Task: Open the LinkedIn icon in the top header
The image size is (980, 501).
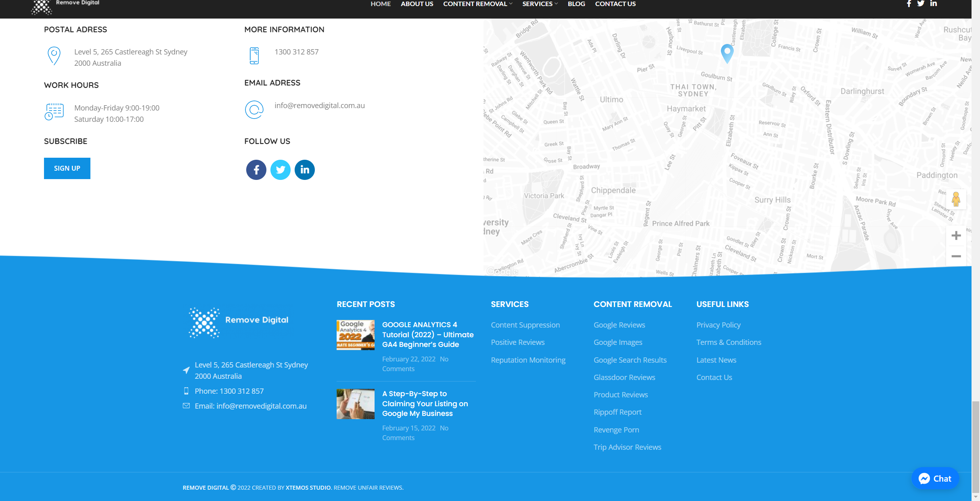Action: (933, 4)
